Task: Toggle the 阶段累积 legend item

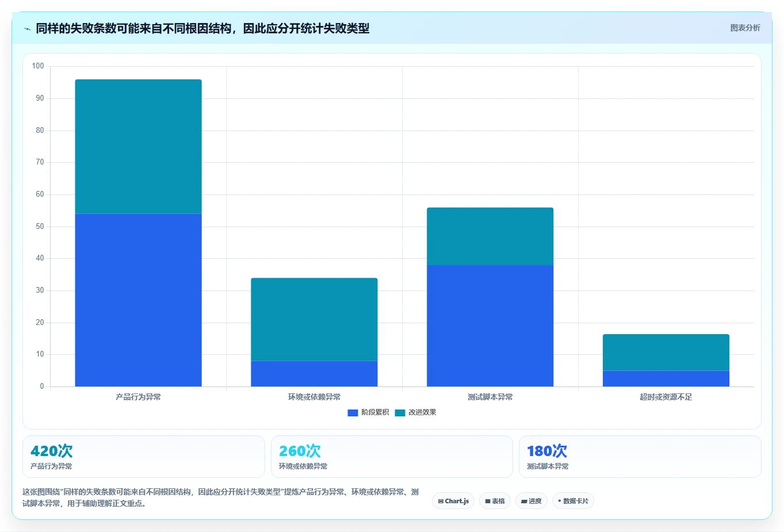Action: pyautogui.click(x=369, y=412)
